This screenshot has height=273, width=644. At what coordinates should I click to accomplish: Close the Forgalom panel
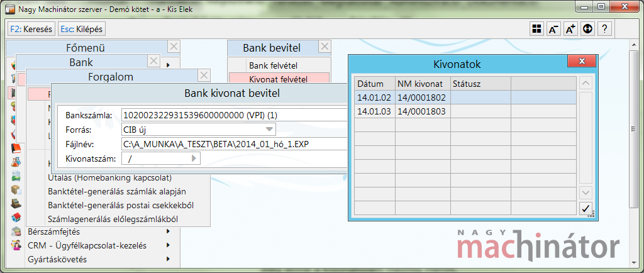(204, 75)
